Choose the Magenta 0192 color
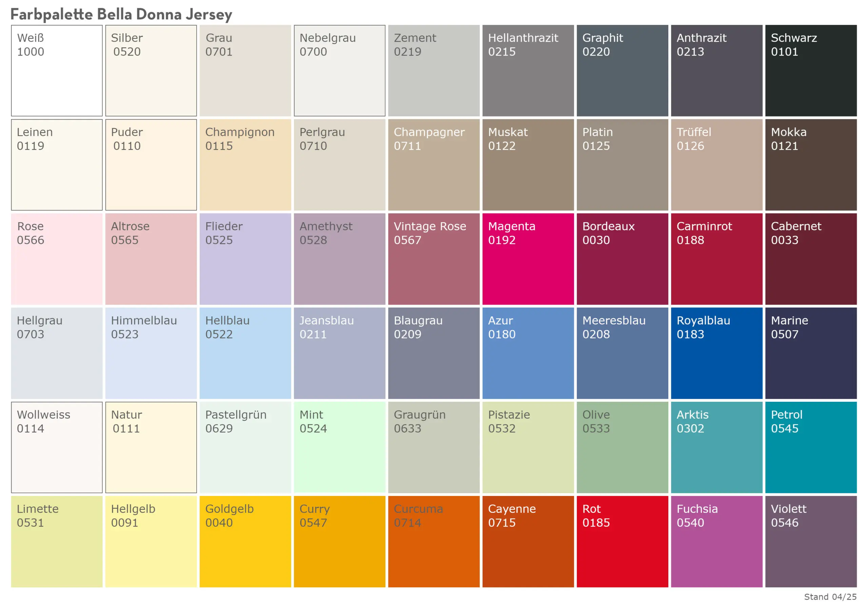Image resolution: width=868 pixels, height=604 pixels. click(528, 259)
